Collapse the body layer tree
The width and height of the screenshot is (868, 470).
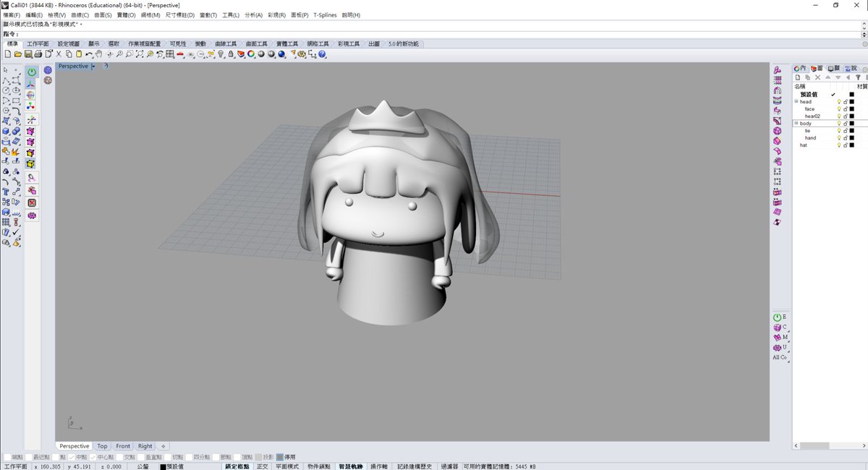coord(796,124)
